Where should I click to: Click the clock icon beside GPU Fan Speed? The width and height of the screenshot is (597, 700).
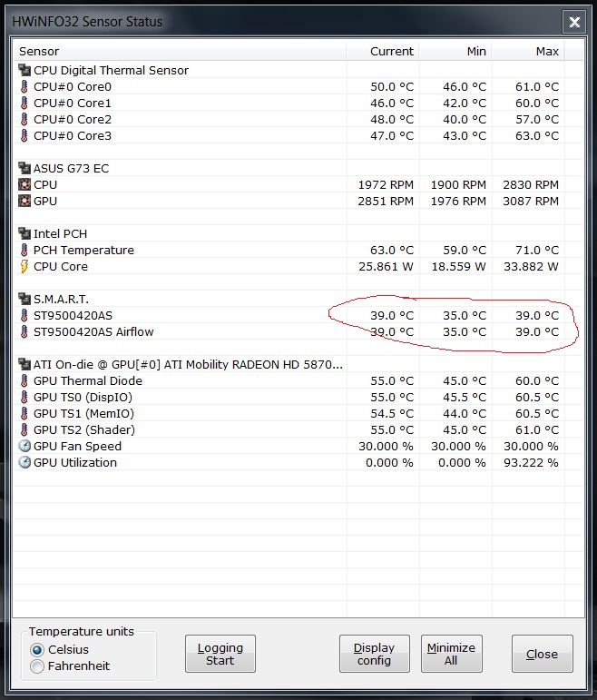point(24,446)
